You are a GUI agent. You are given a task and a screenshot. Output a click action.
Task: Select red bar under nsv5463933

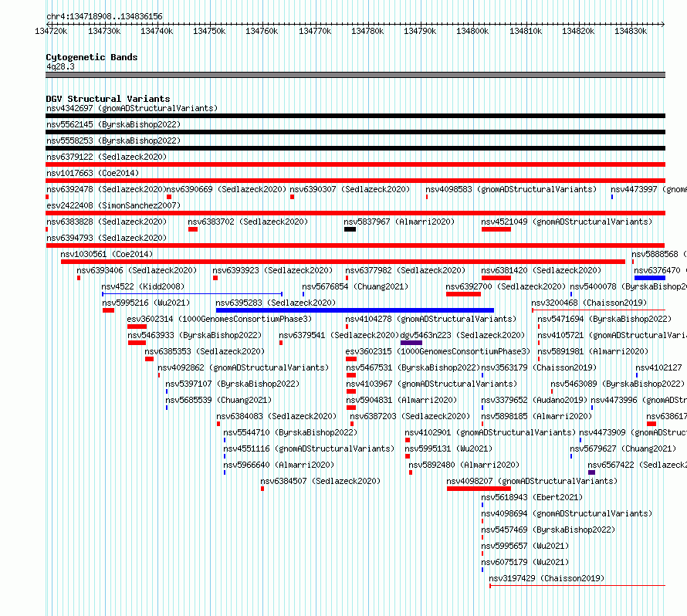click(x=137, y=343)
